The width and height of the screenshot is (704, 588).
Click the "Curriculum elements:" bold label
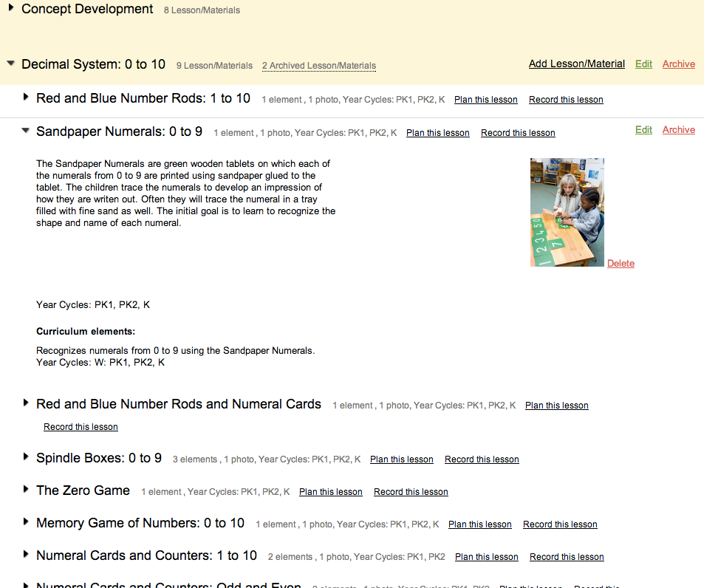(86, 331)
